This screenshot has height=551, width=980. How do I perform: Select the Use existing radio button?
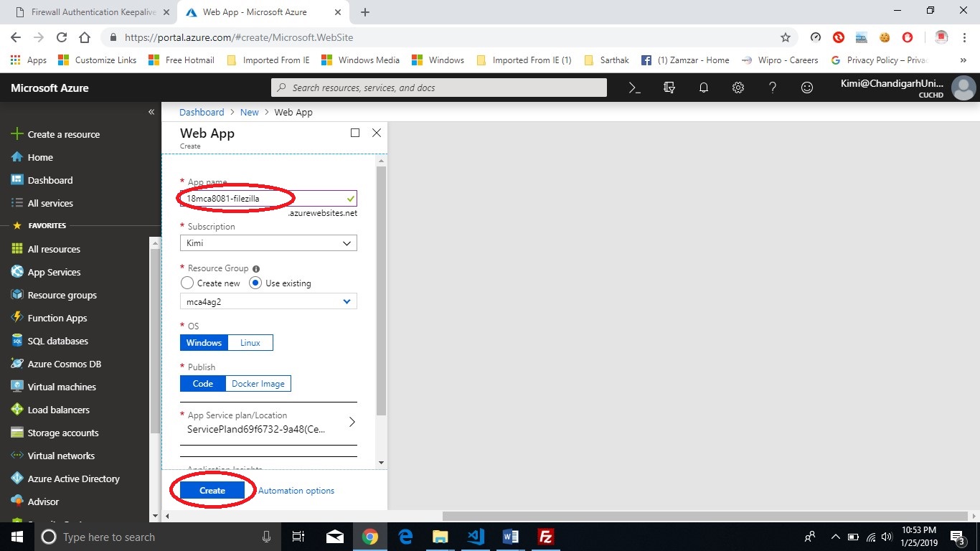[x=255, y=283]
